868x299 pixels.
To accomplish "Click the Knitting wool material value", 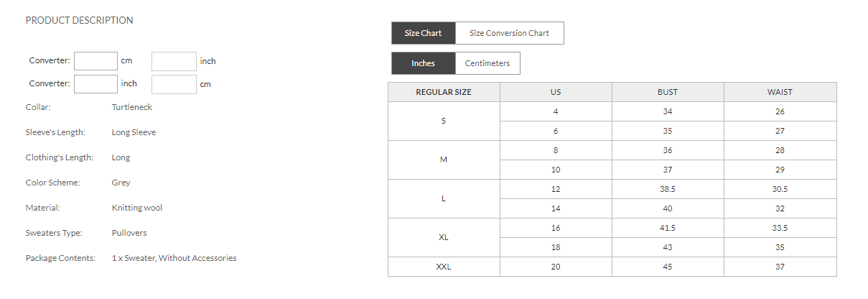I will 137,208.
